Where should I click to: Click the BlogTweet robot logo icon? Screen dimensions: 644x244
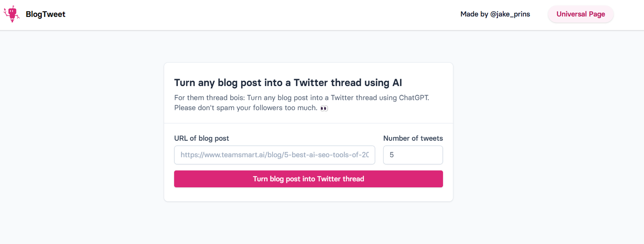(12, 14)
